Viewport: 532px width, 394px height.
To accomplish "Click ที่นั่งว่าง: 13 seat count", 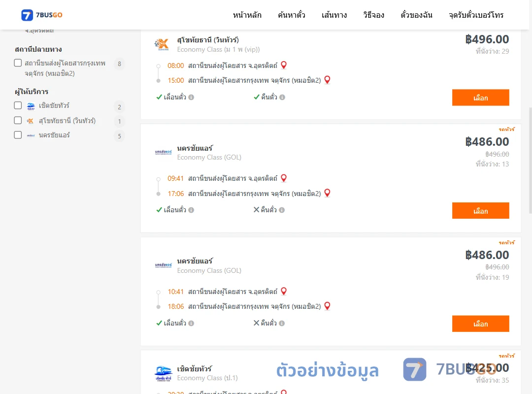I will click(492, 164).
